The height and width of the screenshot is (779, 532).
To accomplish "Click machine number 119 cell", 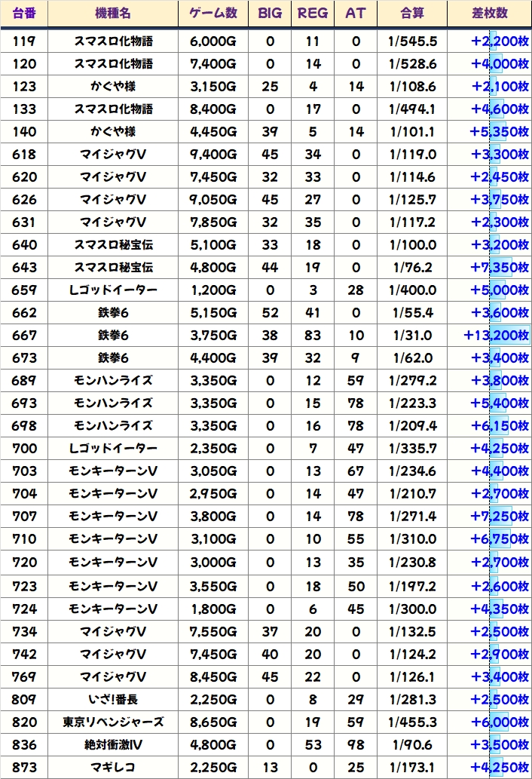I will click(24, 41).
